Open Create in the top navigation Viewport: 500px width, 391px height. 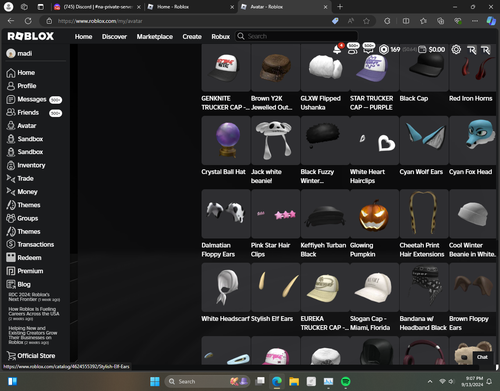click(x=192, y=37)
